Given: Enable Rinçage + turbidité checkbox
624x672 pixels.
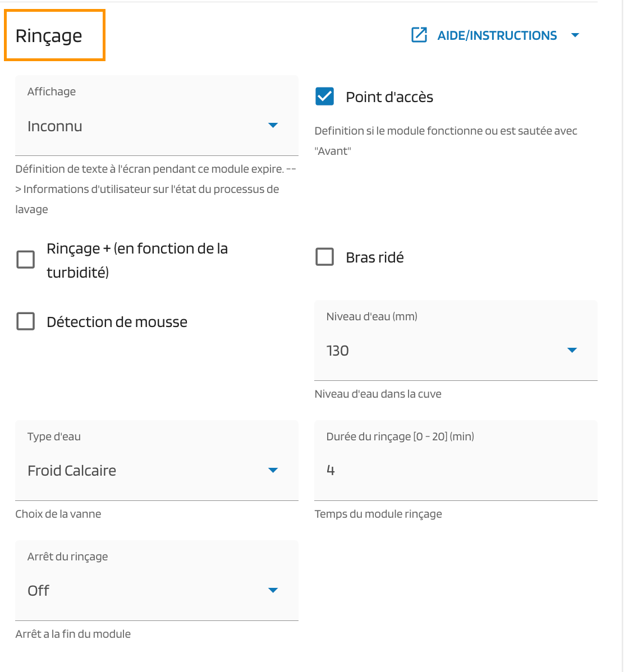Looking at the screenshot, I should point(26,260).
